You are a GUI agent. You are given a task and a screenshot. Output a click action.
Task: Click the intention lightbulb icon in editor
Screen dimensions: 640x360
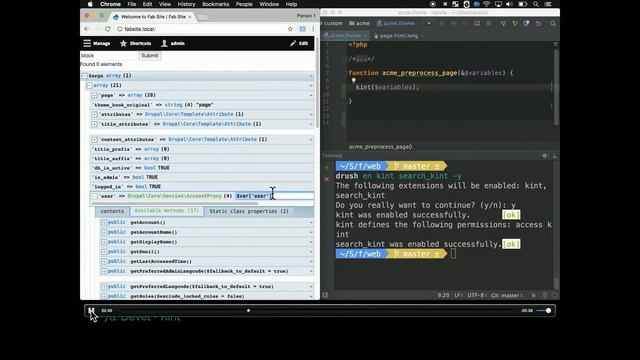(353, 81)
